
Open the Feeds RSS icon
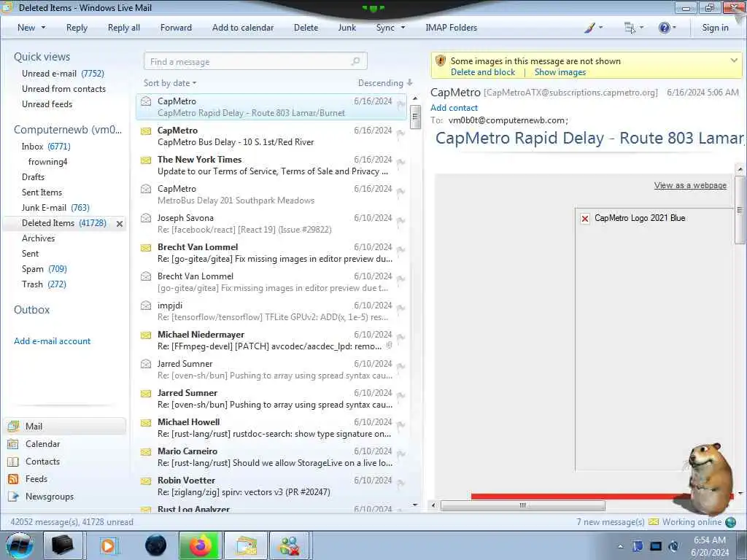(x=13, y=479)
